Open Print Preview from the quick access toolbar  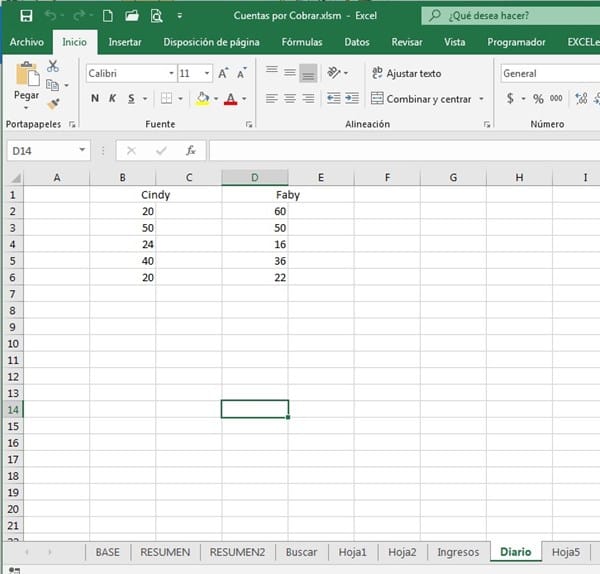(156, 16)
